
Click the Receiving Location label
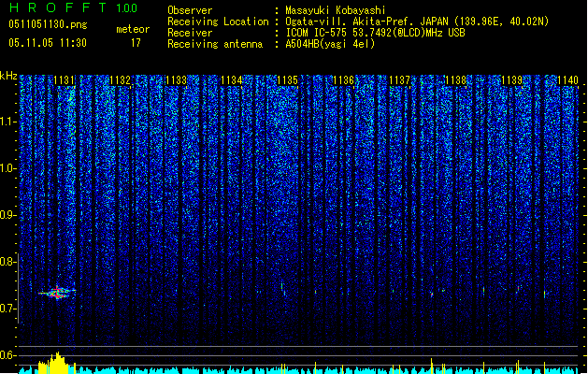pos(218,22)
